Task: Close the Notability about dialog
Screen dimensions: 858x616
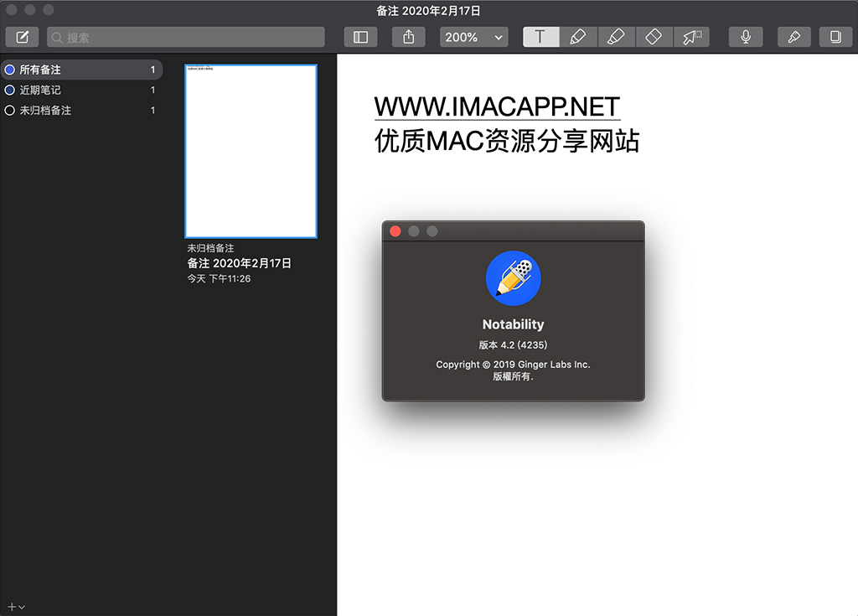Action: (x=395, y=231)
